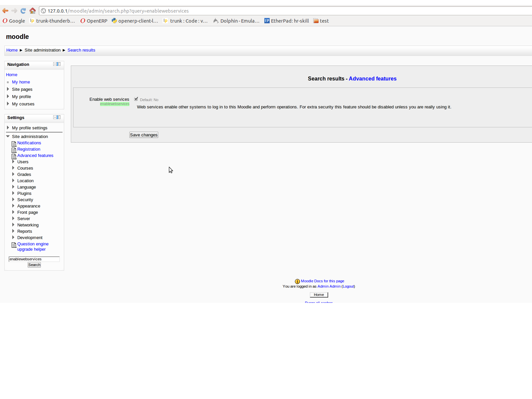
Task: Dock the Navigation block to the side
Action: click(59, 64)
